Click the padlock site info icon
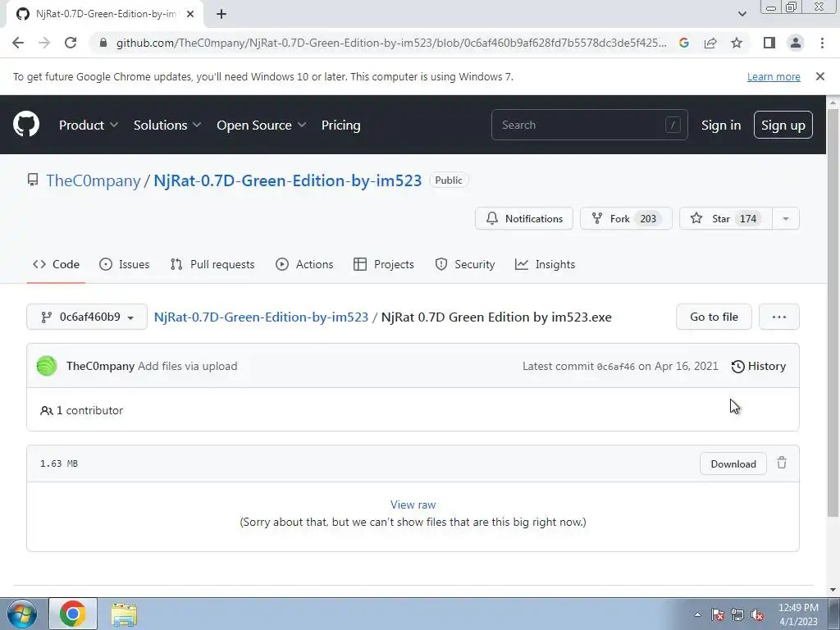This screenshot has height=630, width=840. coord(103,43)
